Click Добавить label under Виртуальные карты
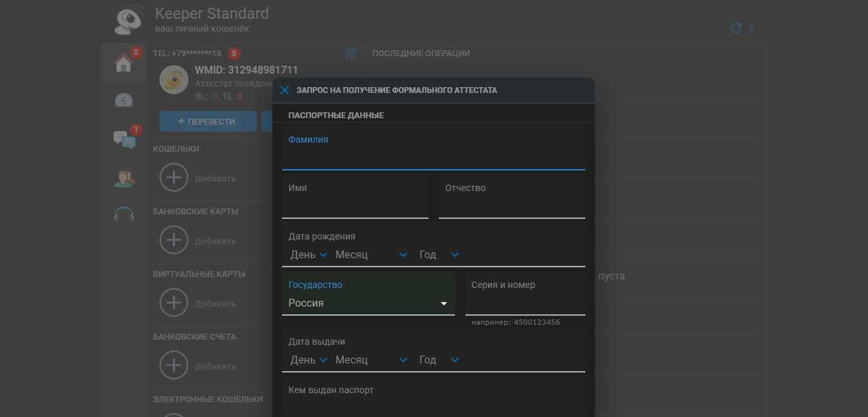Viewport: 868px width, 417px height. coord(216,303)
